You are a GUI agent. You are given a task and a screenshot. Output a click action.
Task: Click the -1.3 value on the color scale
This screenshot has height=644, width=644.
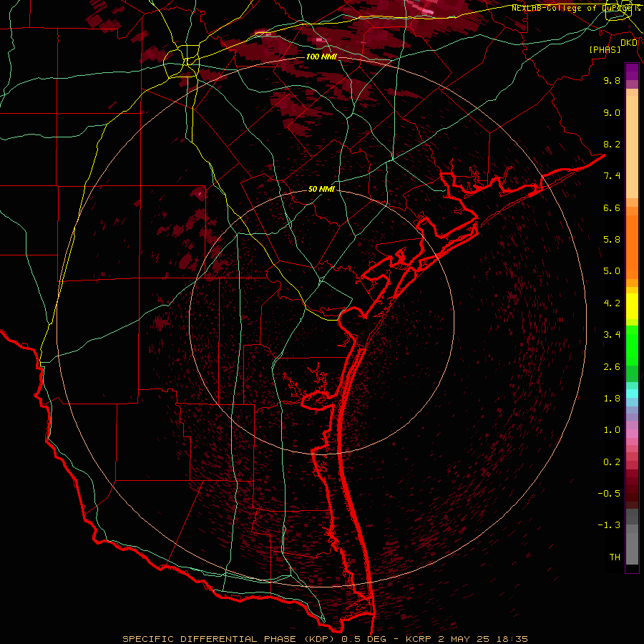[610, 525]
